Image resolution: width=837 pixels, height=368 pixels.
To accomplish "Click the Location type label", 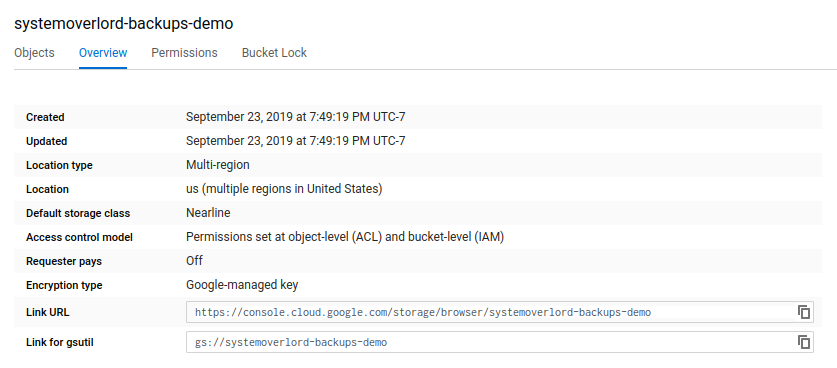I will tap(59, 166).
